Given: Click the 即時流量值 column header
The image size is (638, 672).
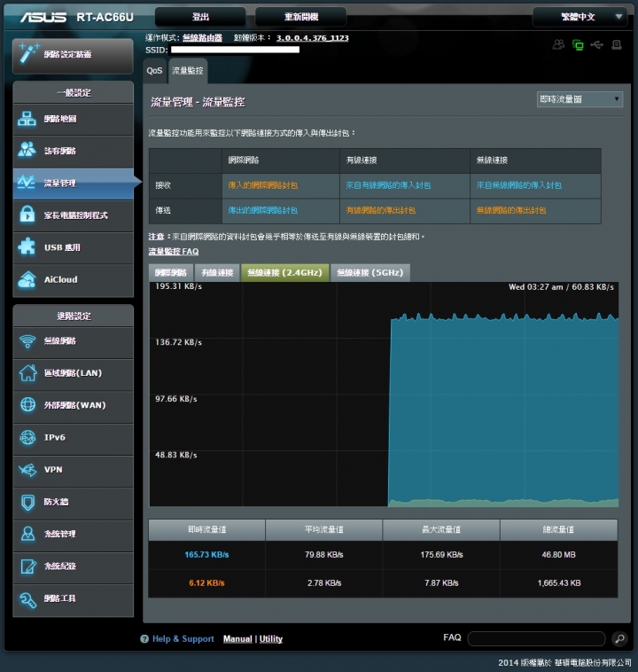Looking at the screenshot, I should 206,530.
